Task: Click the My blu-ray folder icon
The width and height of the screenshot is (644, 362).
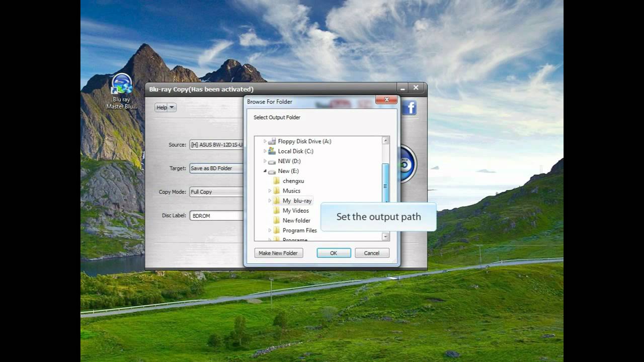Action: tap(277, 201)
